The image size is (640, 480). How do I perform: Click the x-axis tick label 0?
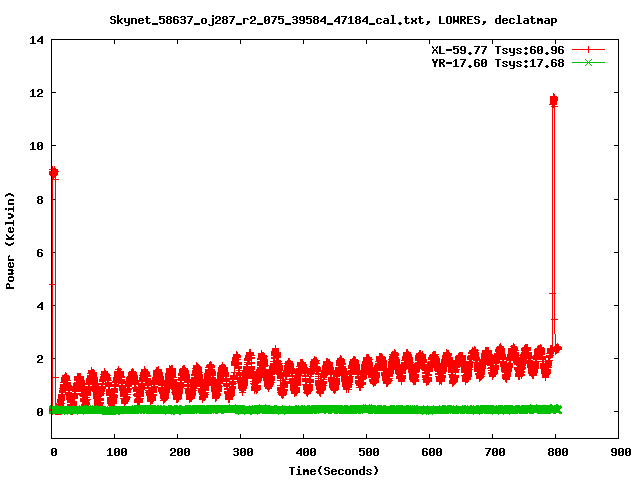click(54, 452)
